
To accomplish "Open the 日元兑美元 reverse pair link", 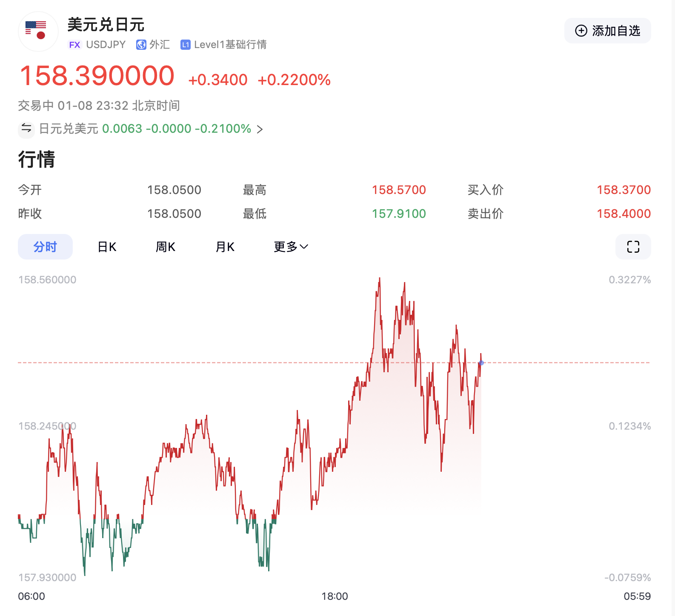I will [x=69, y=128].
